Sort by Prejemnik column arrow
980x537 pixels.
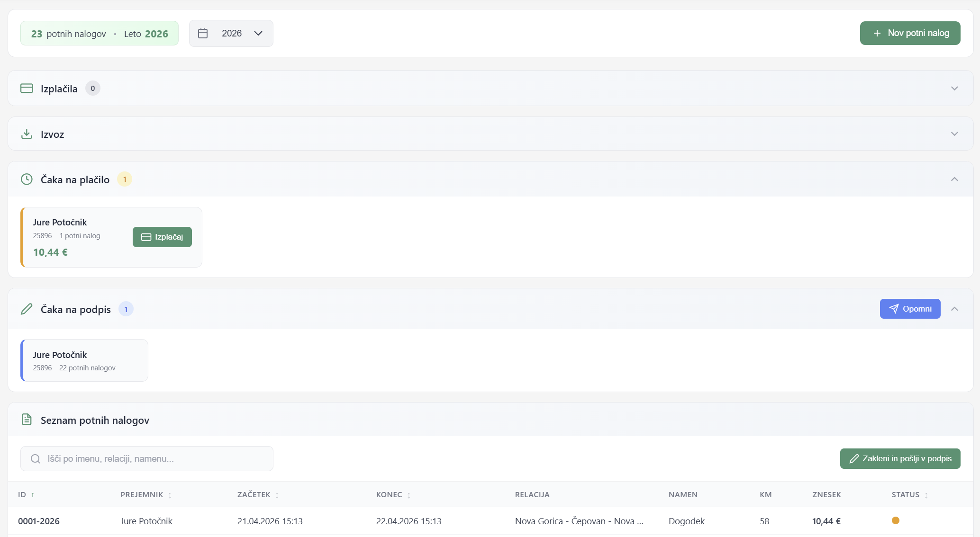point(170,495)
